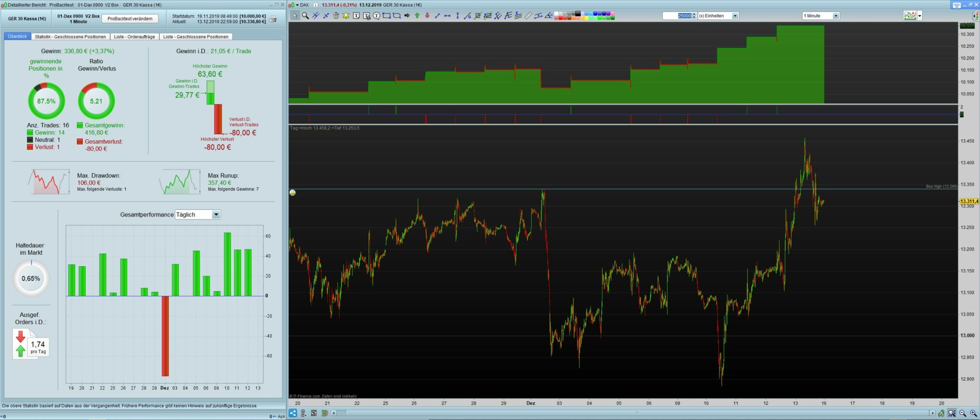This screenshot has height=420, width=980.
Task: Click the chart horizontal scrollbar track
Action: point(633,413)
